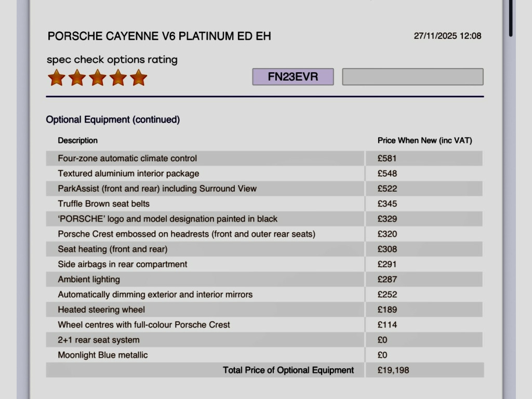The image size is (532, 399).
Task: Click the 27/11/2025 12:08 timestamp
Action: tap(447, 36)
